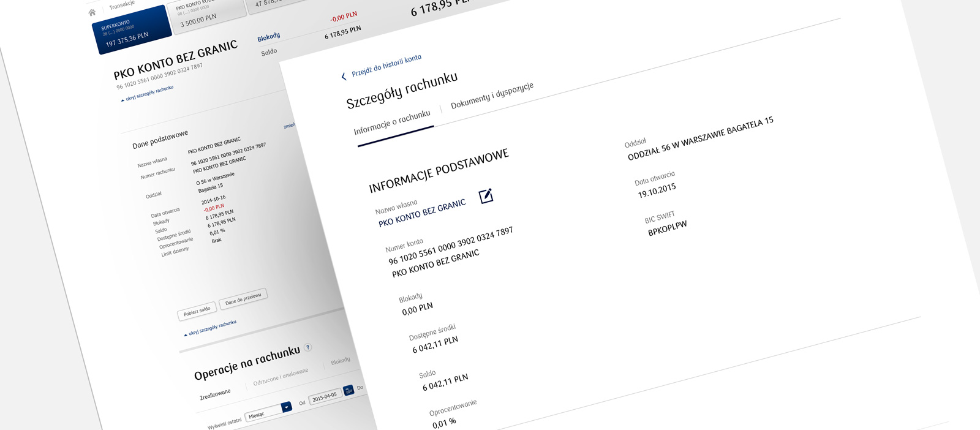This screenshot has width=980, height=430.
Task: Click the back chevron beside Przejdź do historii konta
Action: [344, 76]
